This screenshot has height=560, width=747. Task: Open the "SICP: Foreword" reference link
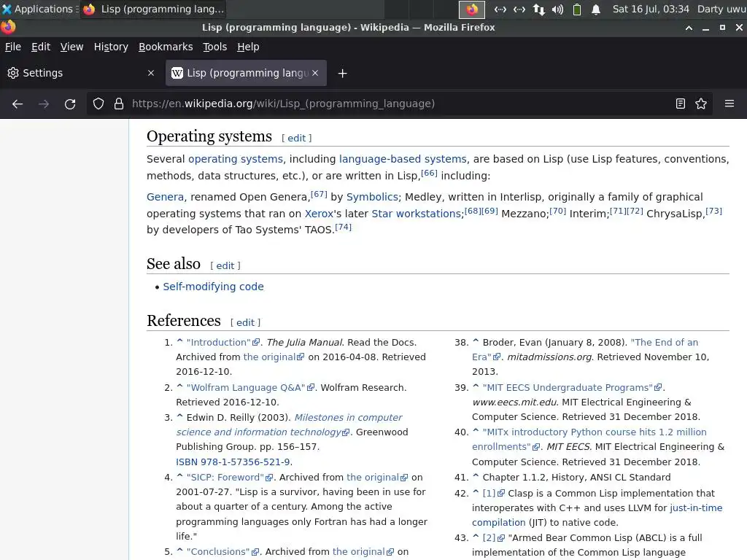(230, 477)
